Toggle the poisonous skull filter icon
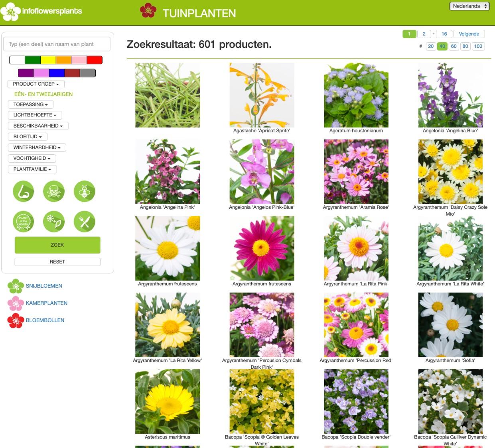Viewport: 495px width, 448px height. [x=54, y=191]
